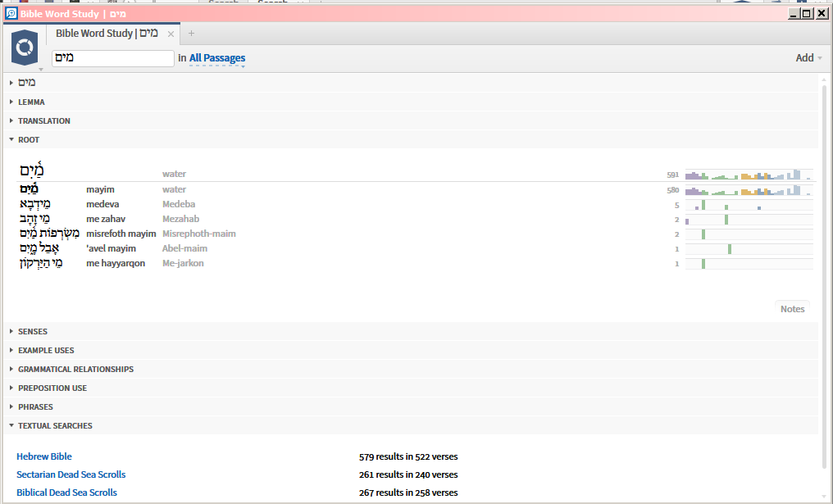
Task: Click the distribution sparkline for mayim 580
Action: [x=749, y=189]
